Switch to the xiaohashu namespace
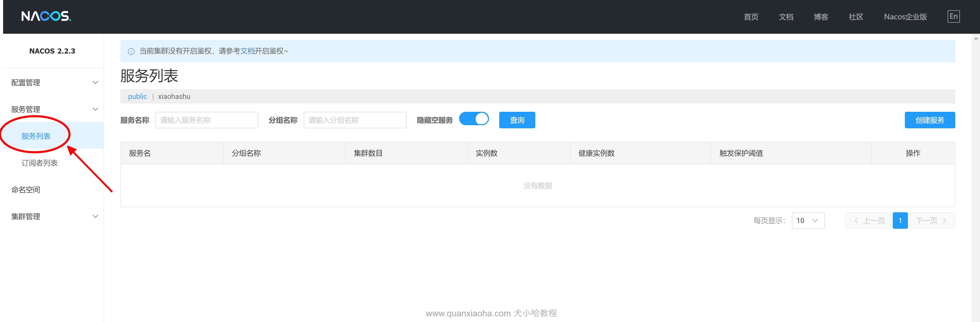The height and width of the screenshot is (322, 980). 174,97
